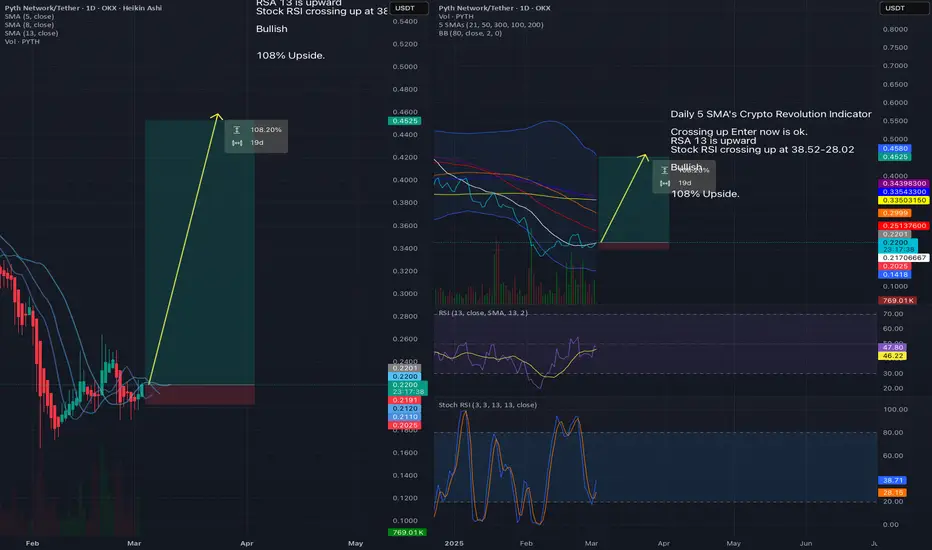Select the RSA 13 is upward note on the 5 SMAs chart
Image resolution: width=932 pixels, height=550 pixels.
coord(713,141)
